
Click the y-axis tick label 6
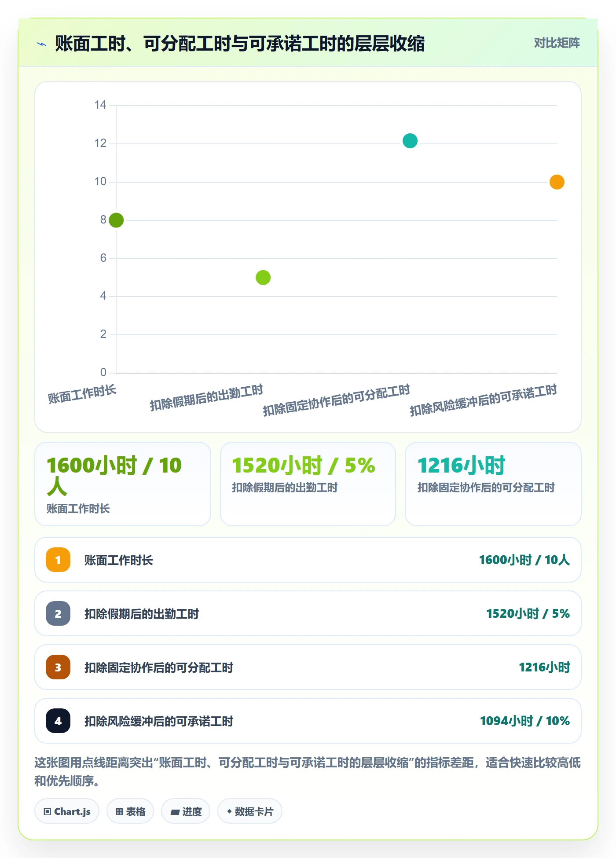tap(103, 258)
